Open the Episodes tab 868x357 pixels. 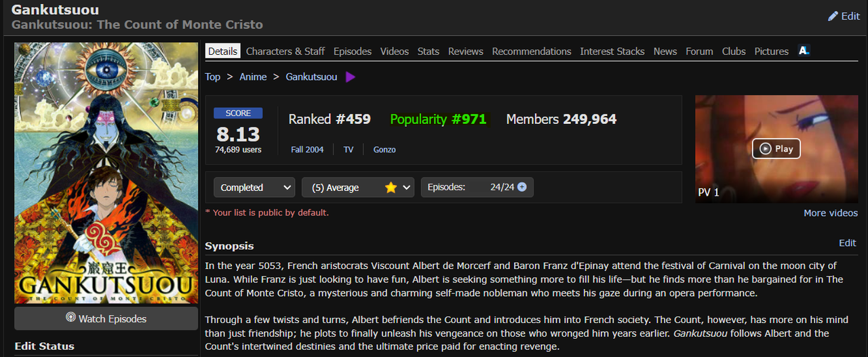point(353,51)
